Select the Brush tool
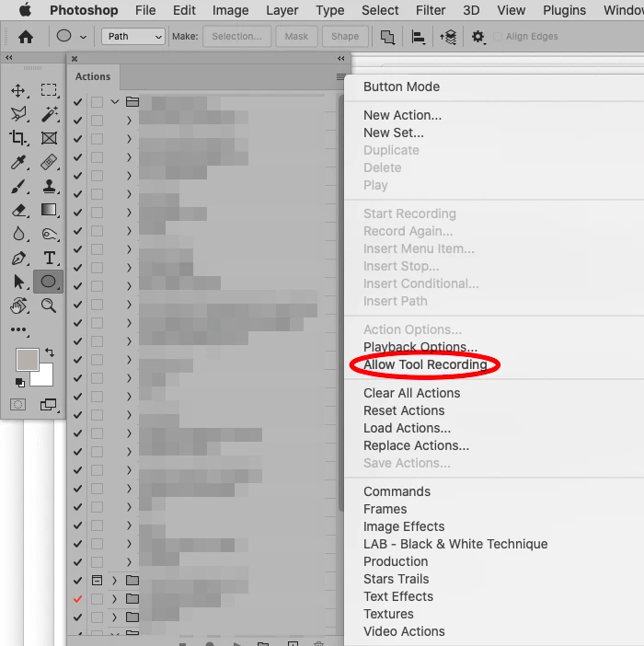Image resolution: width=644 pixels, height=646 pixels. pyautogui.click(x=18, y=186)
